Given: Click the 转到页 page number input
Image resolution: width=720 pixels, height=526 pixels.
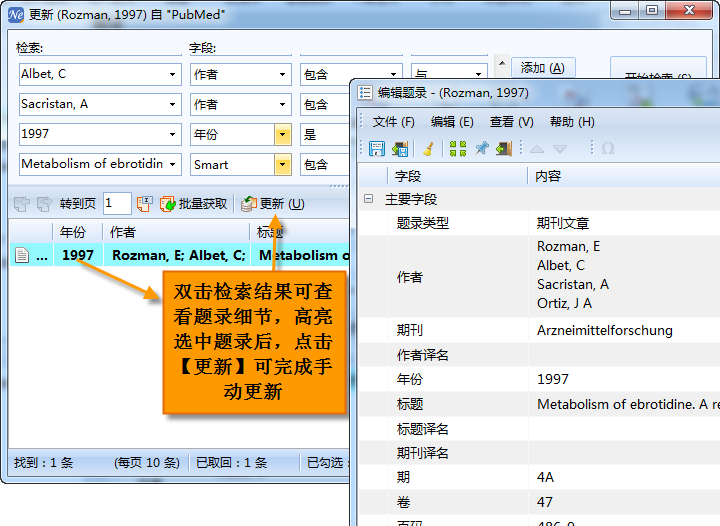Looking at the screenshot, I should pos(117,203).
